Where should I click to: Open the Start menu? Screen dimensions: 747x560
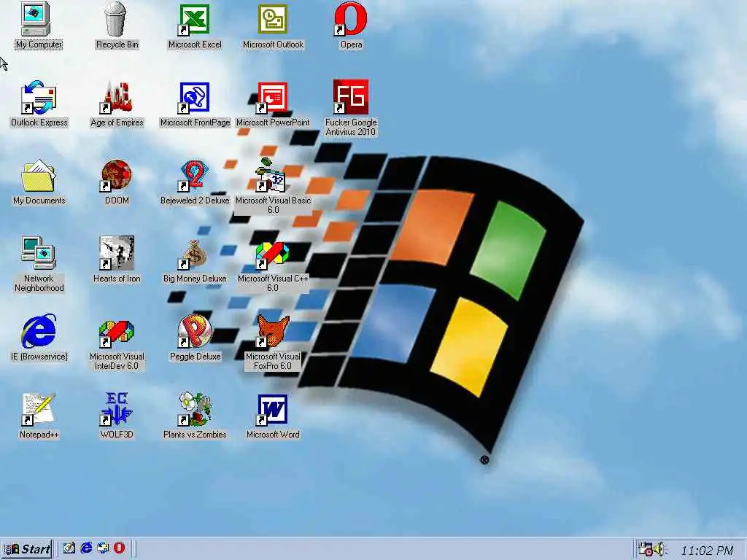pyautogui.click(x=27, y=549)
